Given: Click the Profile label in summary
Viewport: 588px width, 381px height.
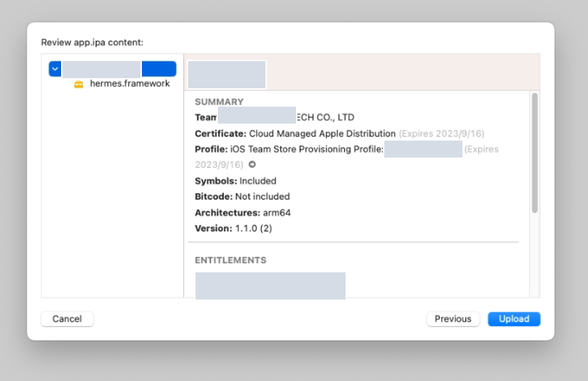Looking at the screenshot, I should pyautogui.click(x=211, y=149).
